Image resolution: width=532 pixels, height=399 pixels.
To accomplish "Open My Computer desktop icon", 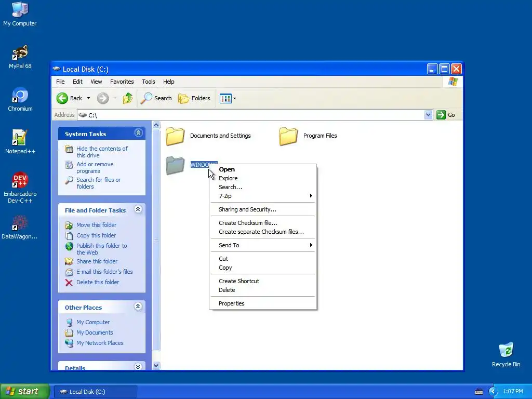I will click(20, 14).
